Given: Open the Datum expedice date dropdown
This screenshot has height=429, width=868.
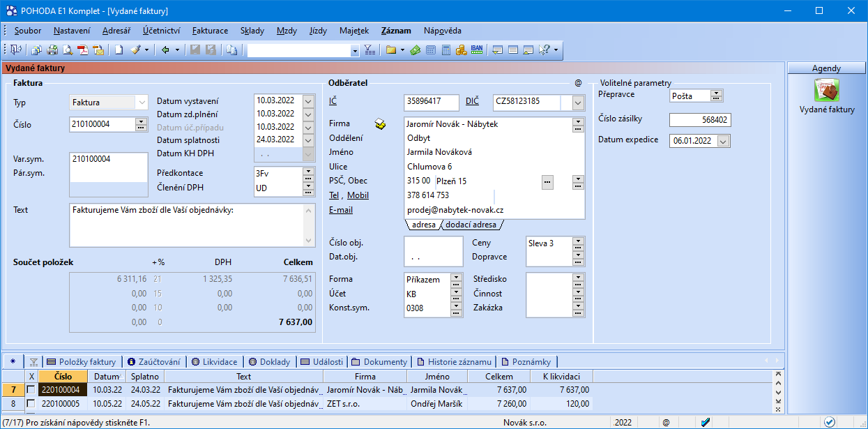Looking at the screenshot, I should (724, 140).
